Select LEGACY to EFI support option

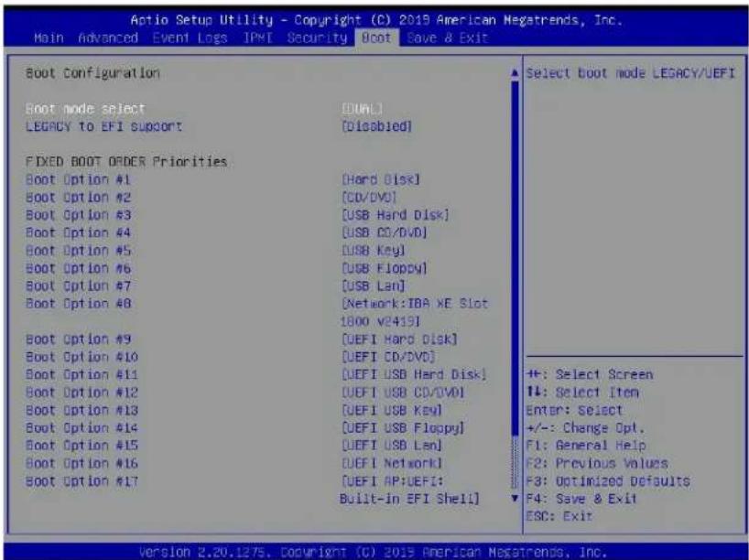tap(103, 126)
